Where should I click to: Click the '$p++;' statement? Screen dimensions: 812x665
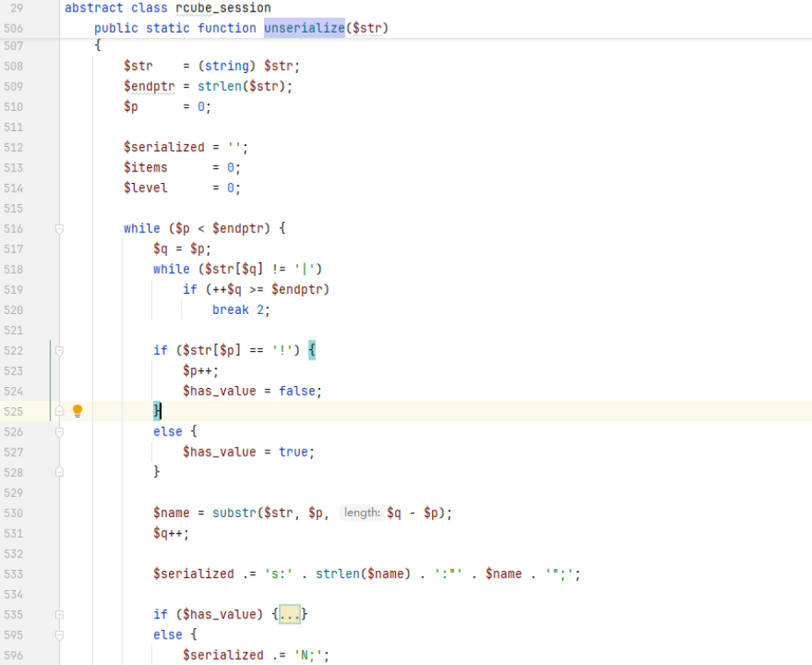[201, 371]
